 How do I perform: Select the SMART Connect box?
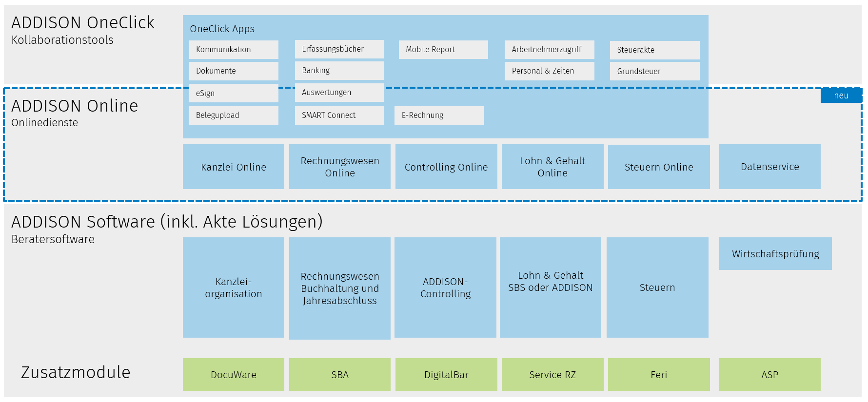tap(339, 115)
